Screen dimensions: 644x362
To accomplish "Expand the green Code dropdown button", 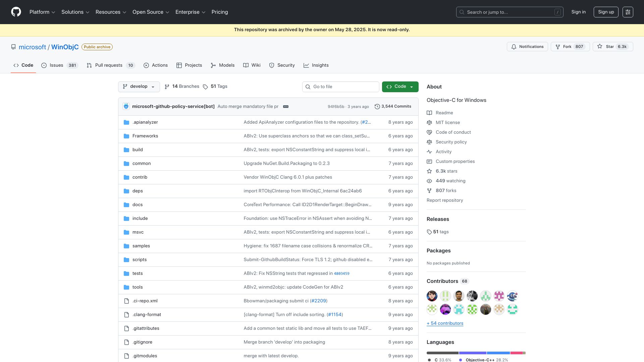I will pos(400,86).
